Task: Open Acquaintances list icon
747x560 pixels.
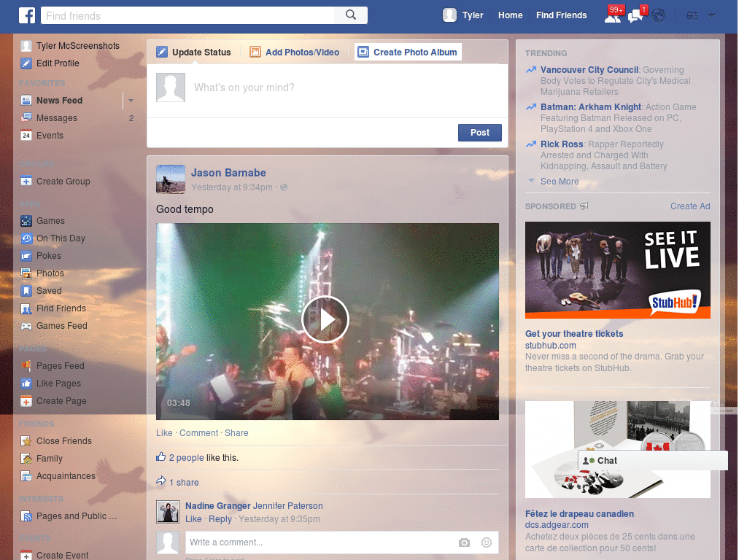Action: (26, 475)
